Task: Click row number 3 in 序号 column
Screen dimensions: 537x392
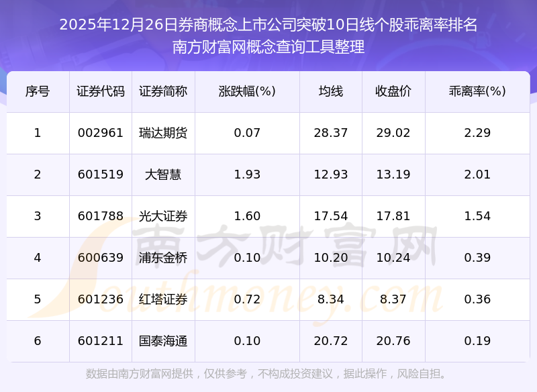Action: click(38, 216)
